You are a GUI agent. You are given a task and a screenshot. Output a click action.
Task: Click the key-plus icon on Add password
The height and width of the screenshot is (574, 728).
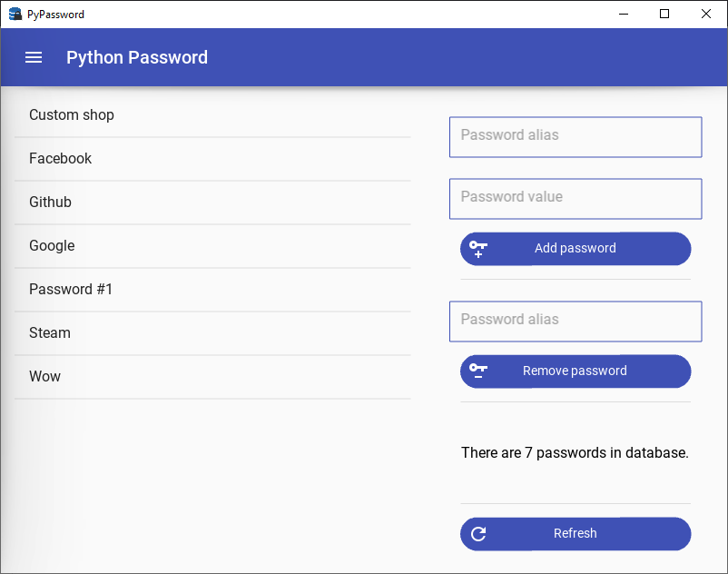[x=478, y=248]
